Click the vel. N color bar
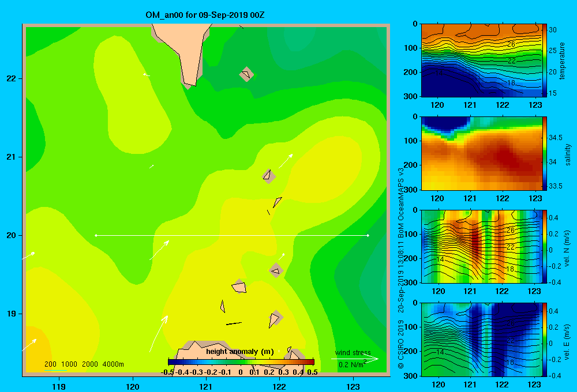This screenshot has height=392, width=577. tap(545, 246)
